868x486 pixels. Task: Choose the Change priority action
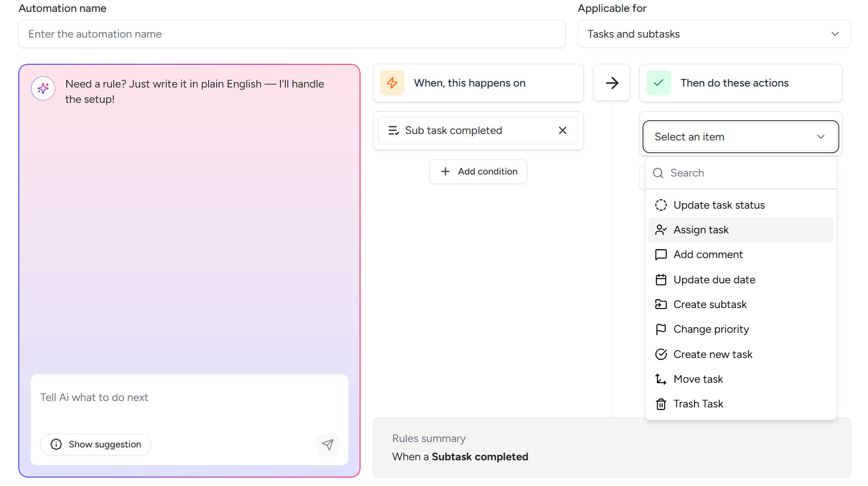(x=711, y=329)
